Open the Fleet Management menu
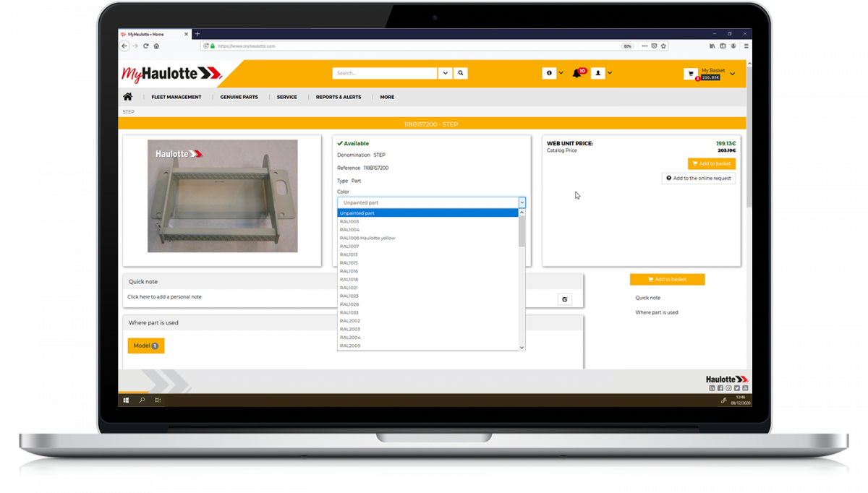This screenshot has width=868, height=493. pyautogui.click(x=176, y=97)
